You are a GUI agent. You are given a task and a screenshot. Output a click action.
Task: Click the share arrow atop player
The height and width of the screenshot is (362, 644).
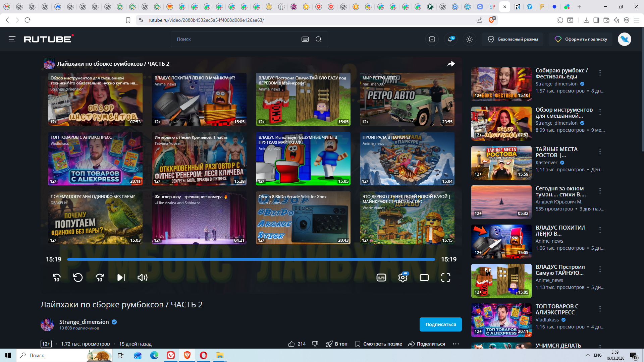pos(451,64)
